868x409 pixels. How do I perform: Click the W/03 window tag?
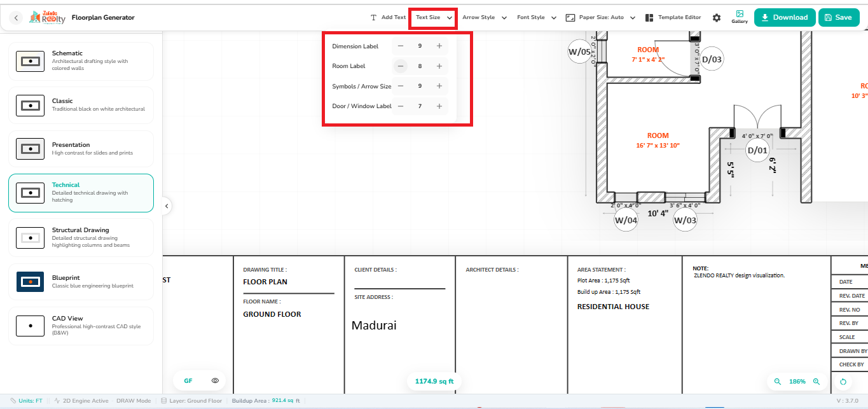(x=685, y=220)
